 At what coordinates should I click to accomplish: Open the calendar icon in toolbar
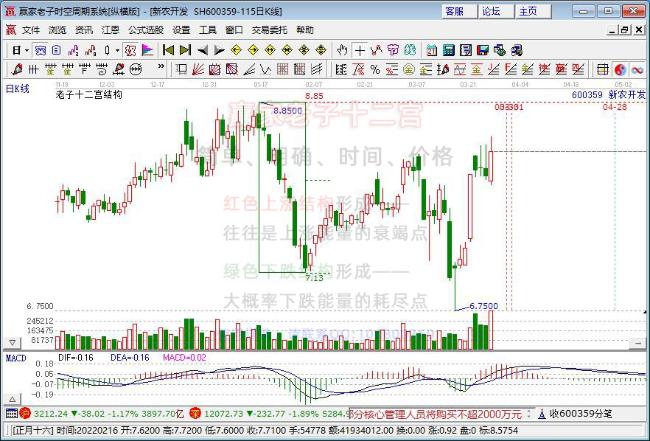pyautogui.click(x=432, y=51)
